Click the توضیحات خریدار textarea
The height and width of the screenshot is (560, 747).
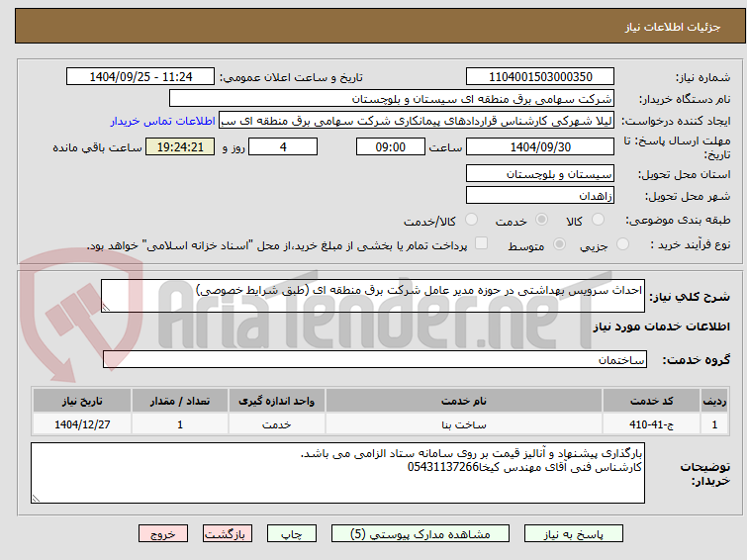pyautogui.click(x=337, y=473)
